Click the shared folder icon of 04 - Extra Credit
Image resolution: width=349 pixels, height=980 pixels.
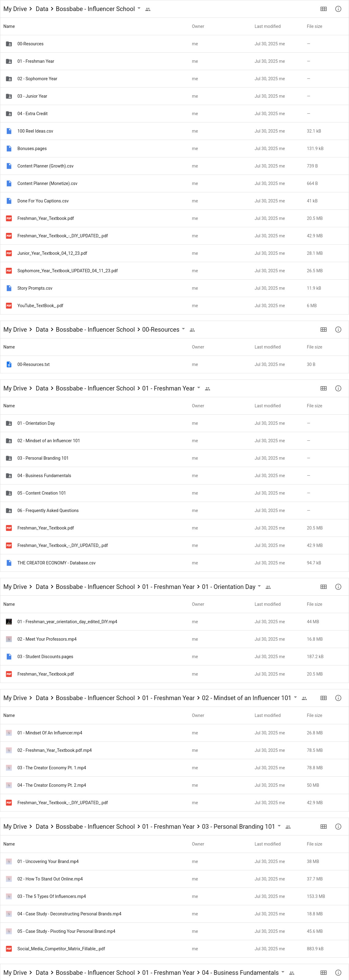[9, 114]
